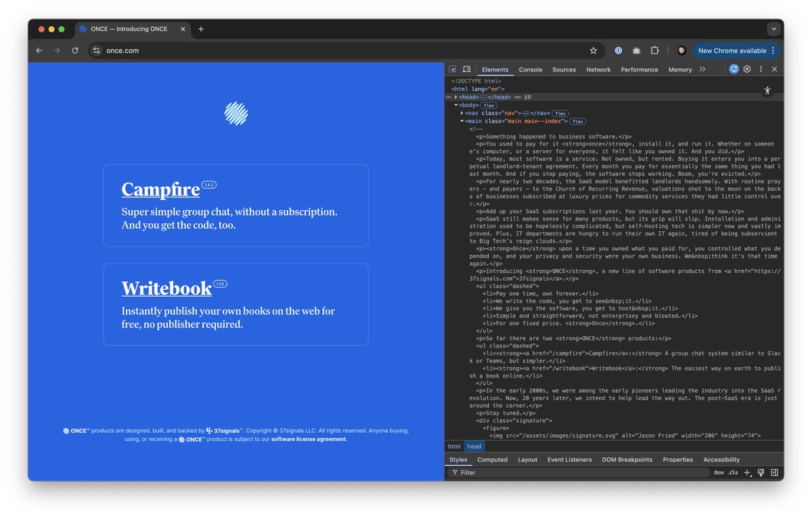Open the software license agreement link
Screen dimensions: 812x518
pos(309,440)
